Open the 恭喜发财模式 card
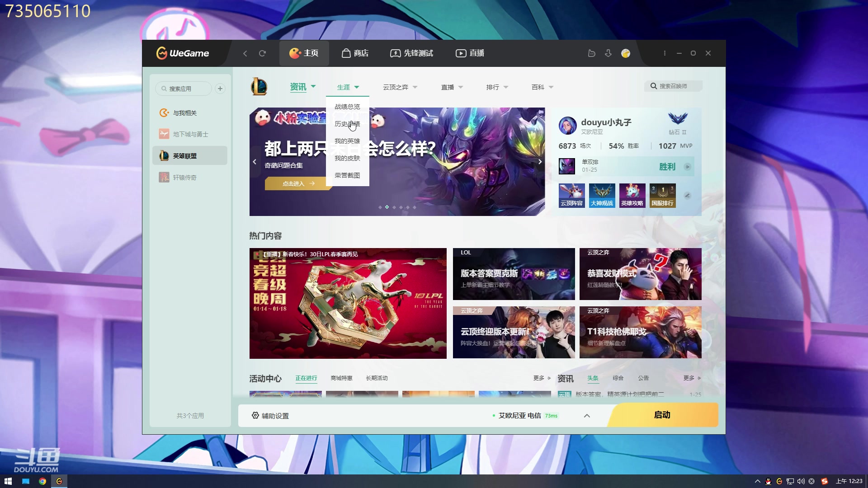The height and width of the screenshot is (488, 868). pos(640,274)
